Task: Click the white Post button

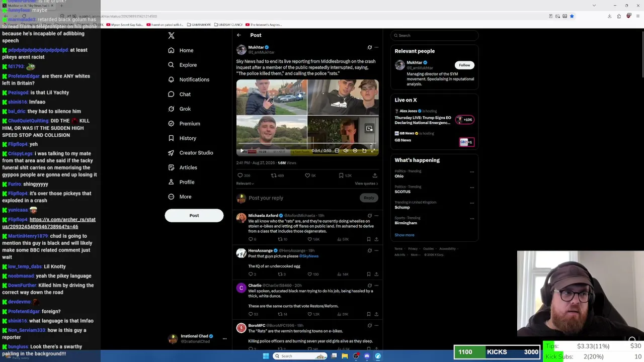Action: click(194, 216)
